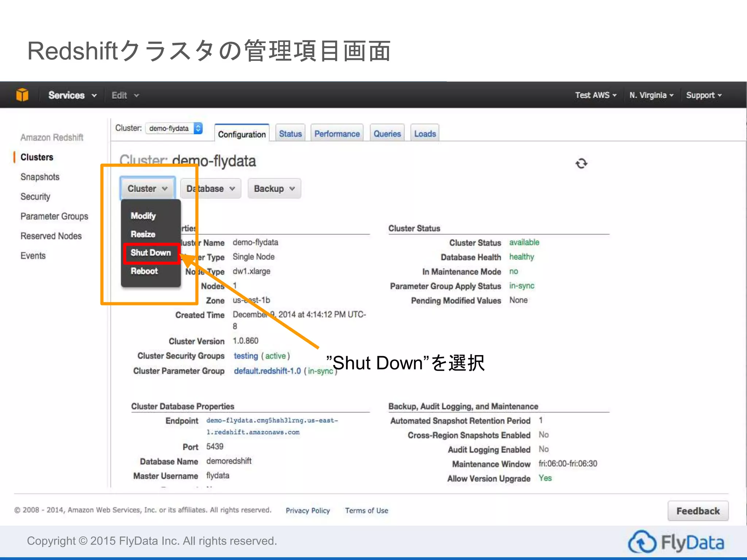
Task: Click the 'available' cluster status value
Action: pos(524,242)
